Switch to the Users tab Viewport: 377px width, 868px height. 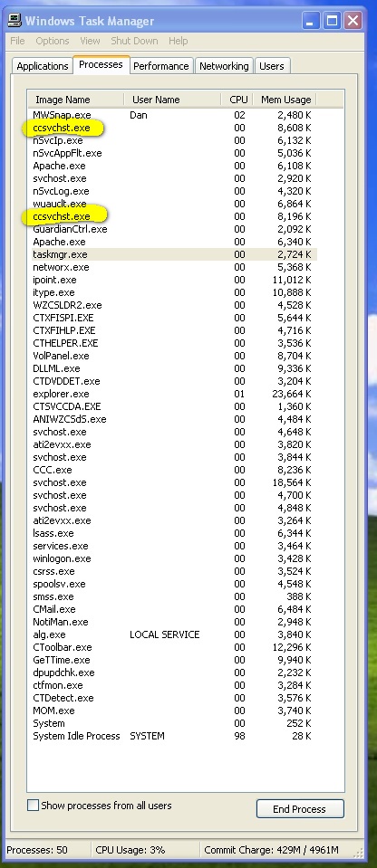pos(272,66)
